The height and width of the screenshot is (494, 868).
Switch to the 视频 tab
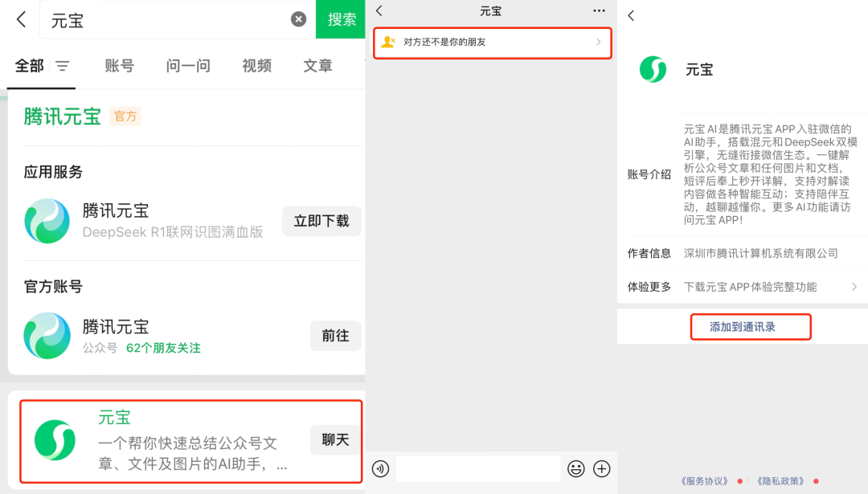256,66
